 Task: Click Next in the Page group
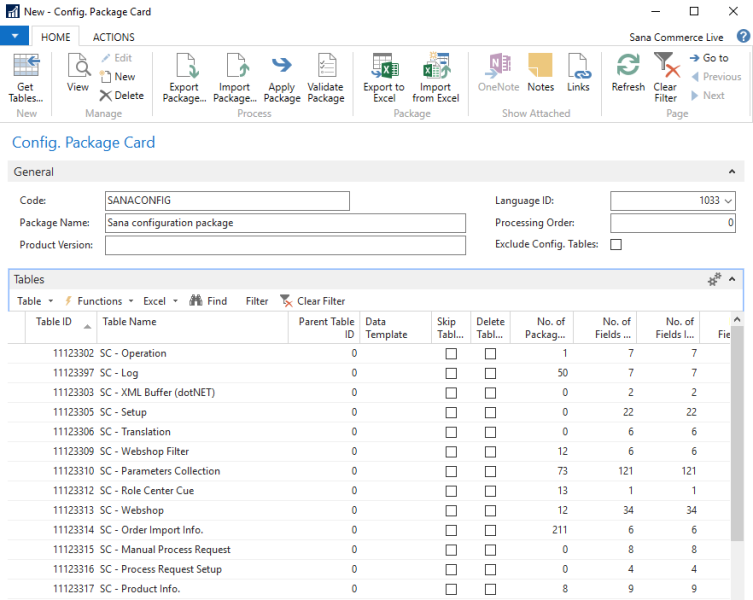click(x=708, y=96)
